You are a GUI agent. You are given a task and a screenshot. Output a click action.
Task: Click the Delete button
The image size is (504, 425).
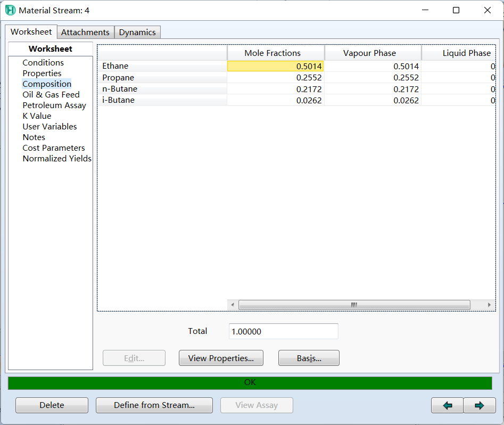pyautogui.click(x=52, y=405)
